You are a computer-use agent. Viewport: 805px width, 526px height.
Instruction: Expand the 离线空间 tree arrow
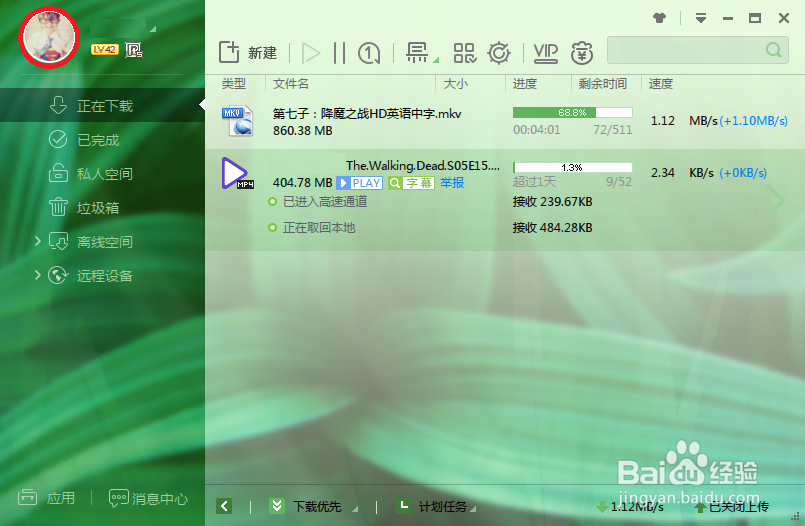[x=37, y=241]
